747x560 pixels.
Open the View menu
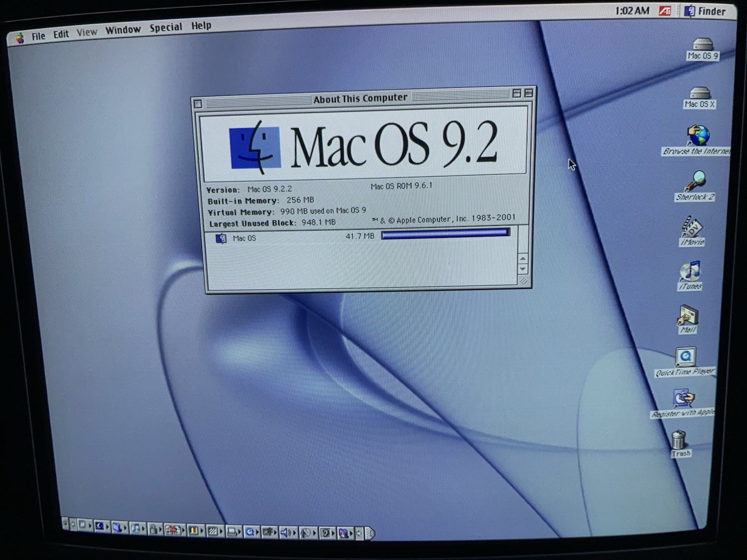coord(87,32)
